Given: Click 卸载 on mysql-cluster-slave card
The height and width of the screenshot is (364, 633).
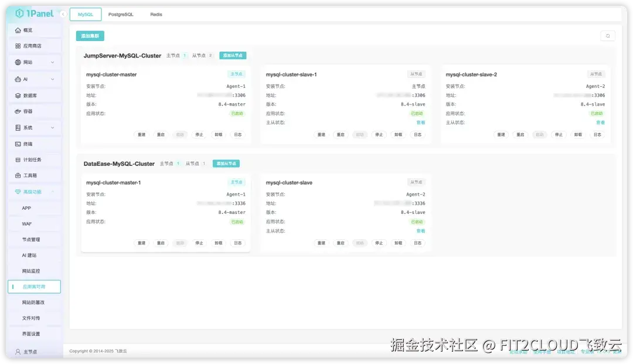Looking at the screenshot, I should tap(399, 243).
